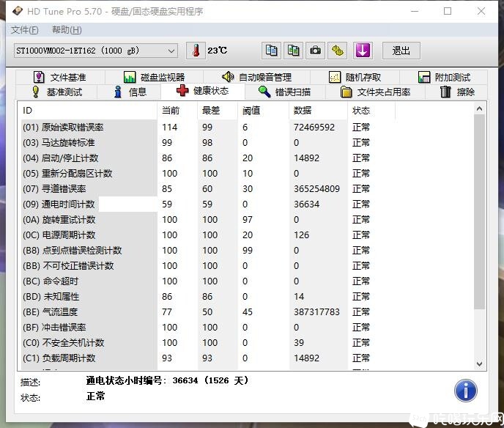
Task: Click the copy screenshot to clipboard icon
Action: click(x=293, y=51)
